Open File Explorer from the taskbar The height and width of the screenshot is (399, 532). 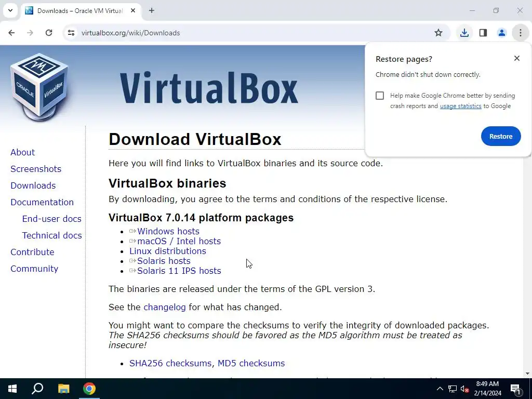pyautogui.click(x=63, y=389)
